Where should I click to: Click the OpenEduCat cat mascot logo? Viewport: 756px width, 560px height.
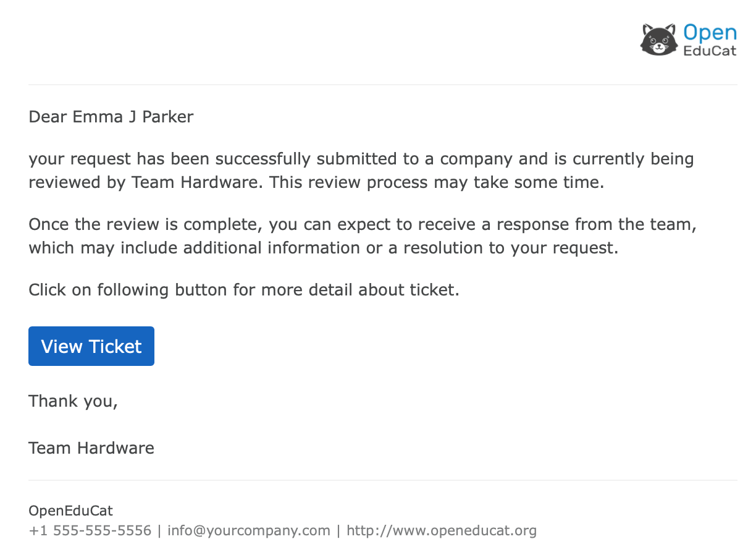(x=659, y=40)
